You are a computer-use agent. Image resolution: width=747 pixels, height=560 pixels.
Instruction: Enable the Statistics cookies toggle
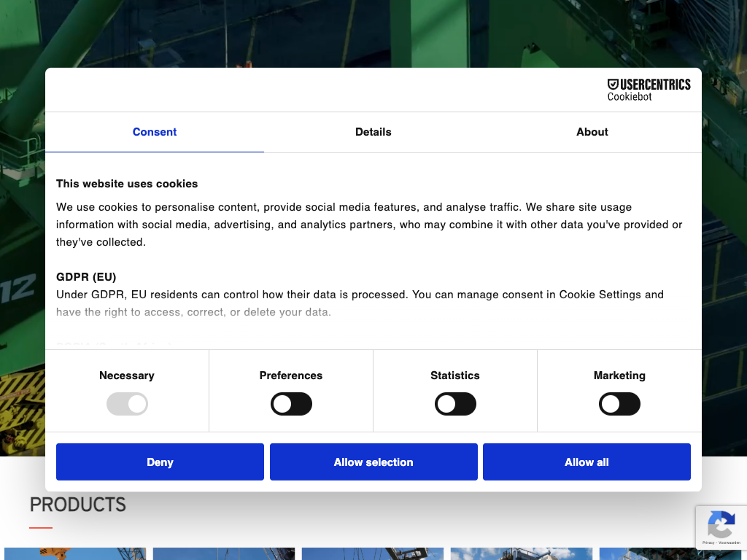click(x=455, y=404)
